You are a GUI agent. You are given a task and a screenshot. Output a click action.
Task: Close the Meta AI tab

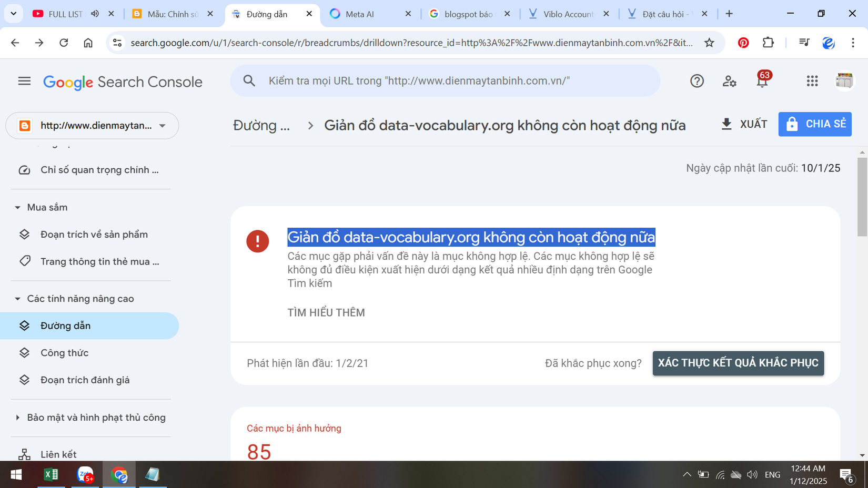408,14
